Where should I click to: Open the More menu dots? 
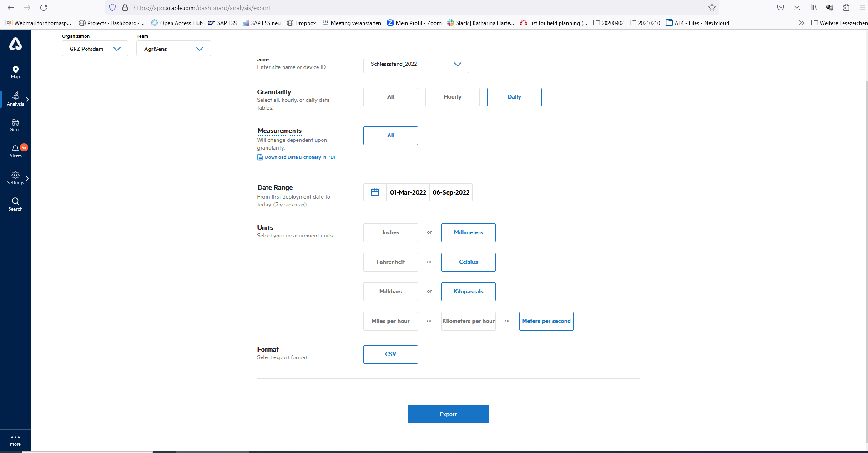(15, 439)
